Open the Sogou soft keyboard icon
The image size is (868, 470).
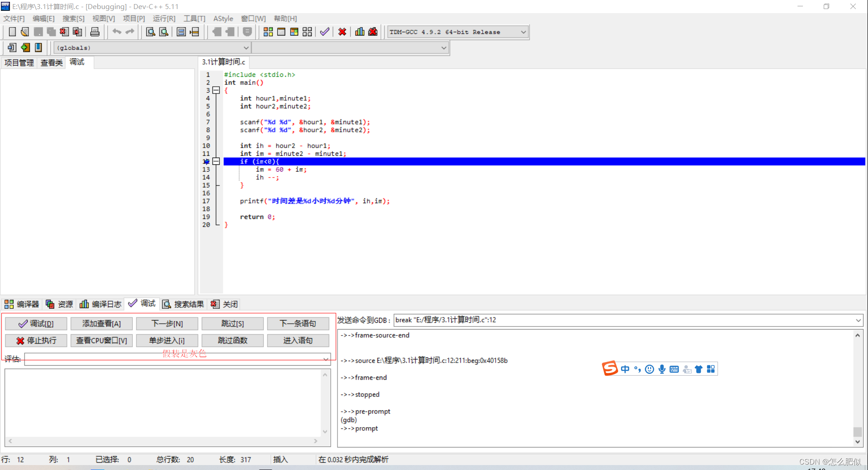674,369
